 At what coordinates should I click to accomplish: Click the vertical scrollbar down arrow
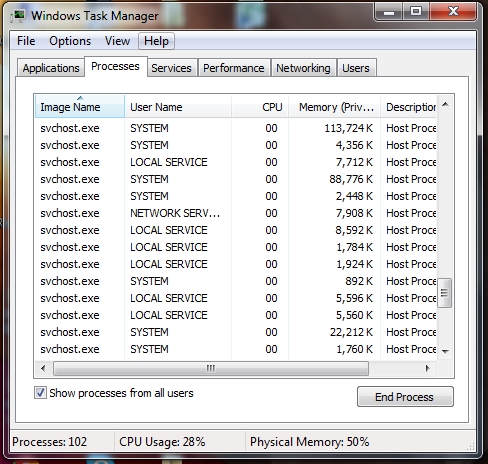point(445,351)
